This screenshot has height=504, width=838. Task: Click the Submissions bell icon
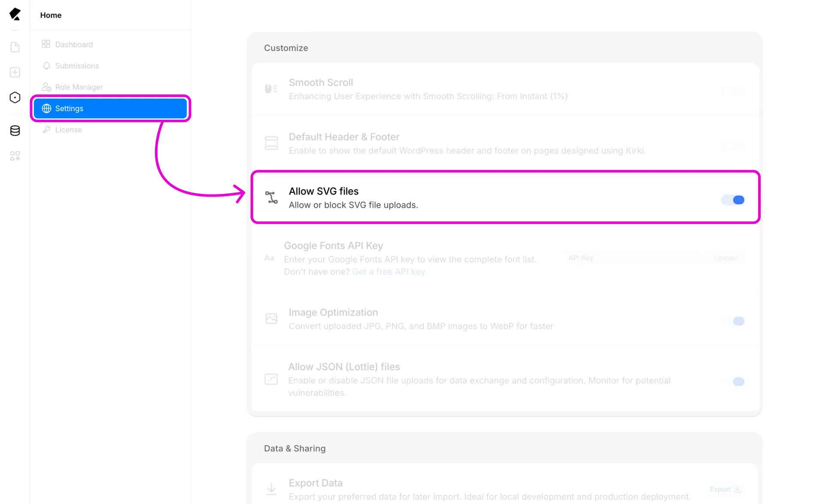pos(46,66)
